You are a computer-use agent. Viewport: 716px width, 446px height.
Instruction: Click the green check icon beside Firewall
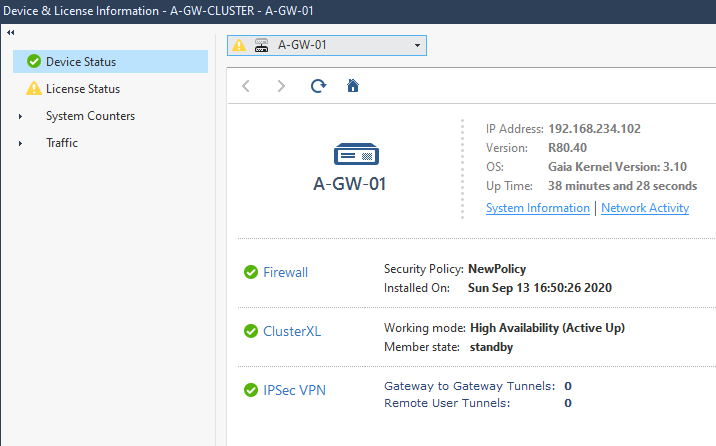tap(250, 272)
